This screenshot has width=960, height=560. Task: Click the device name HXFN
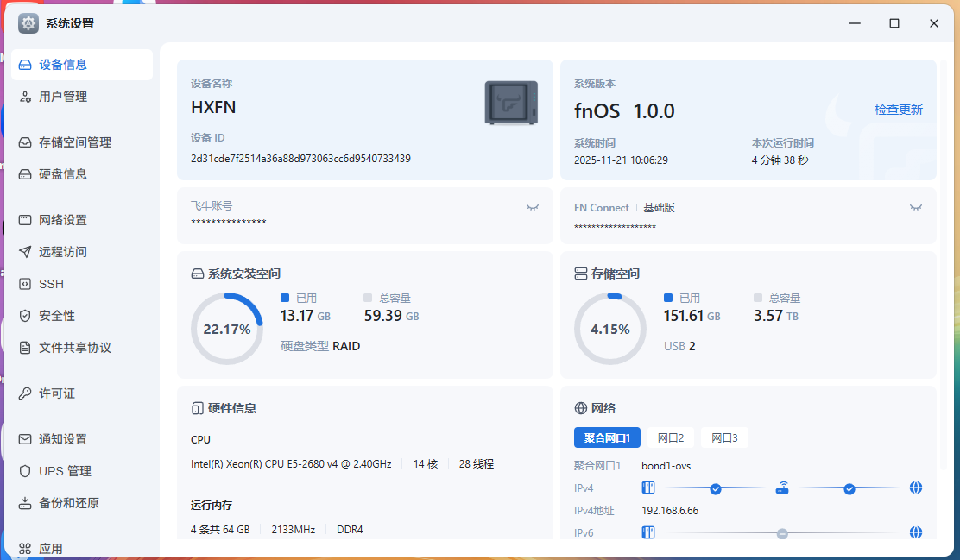click(213, 107)
